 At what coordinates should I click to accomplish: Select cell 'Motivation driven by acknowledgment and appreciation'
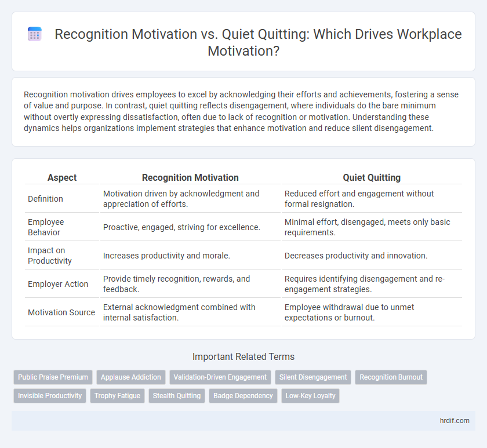coord(190,199)
